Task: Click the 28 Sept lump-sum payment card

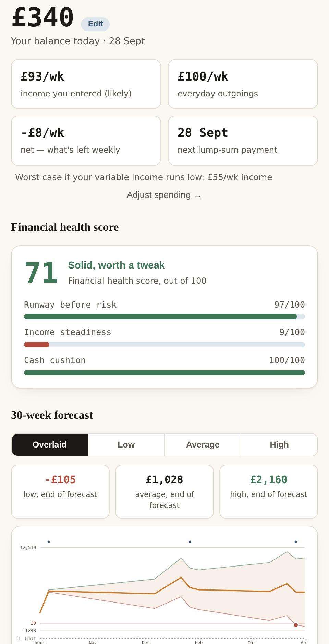Action: [x=243, y=141]
